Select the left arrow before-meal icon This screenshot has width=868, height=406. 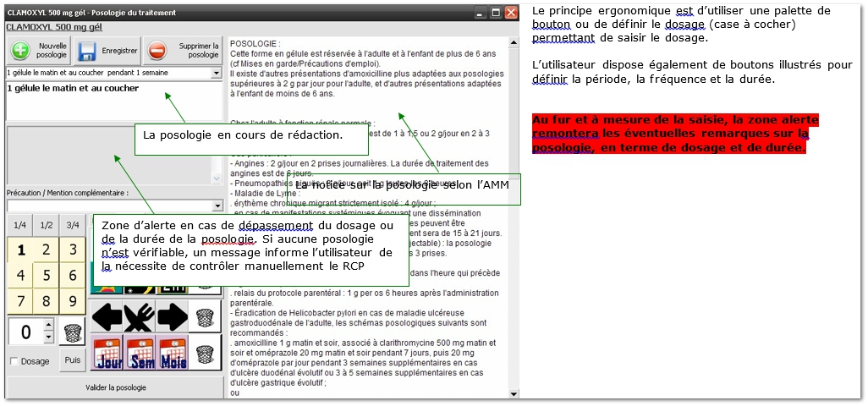point(107,317)
